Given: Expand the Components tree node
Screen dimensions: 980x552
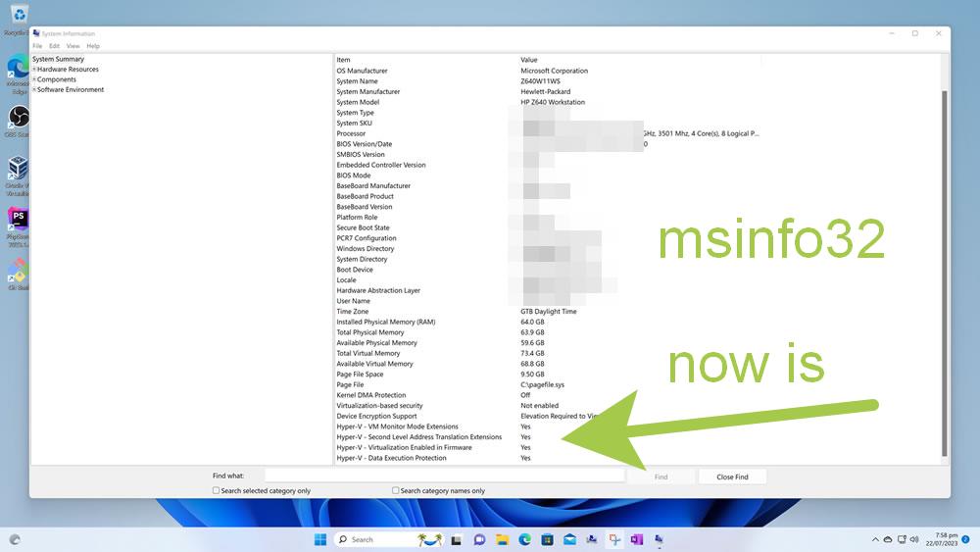Looking at the screenshot, I should click(34, 79).
